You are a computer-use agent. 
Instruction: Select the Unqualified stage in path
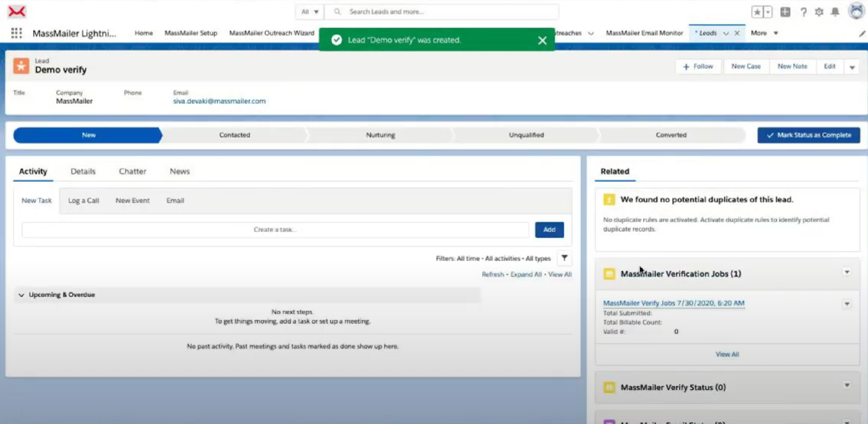[526, 135]
